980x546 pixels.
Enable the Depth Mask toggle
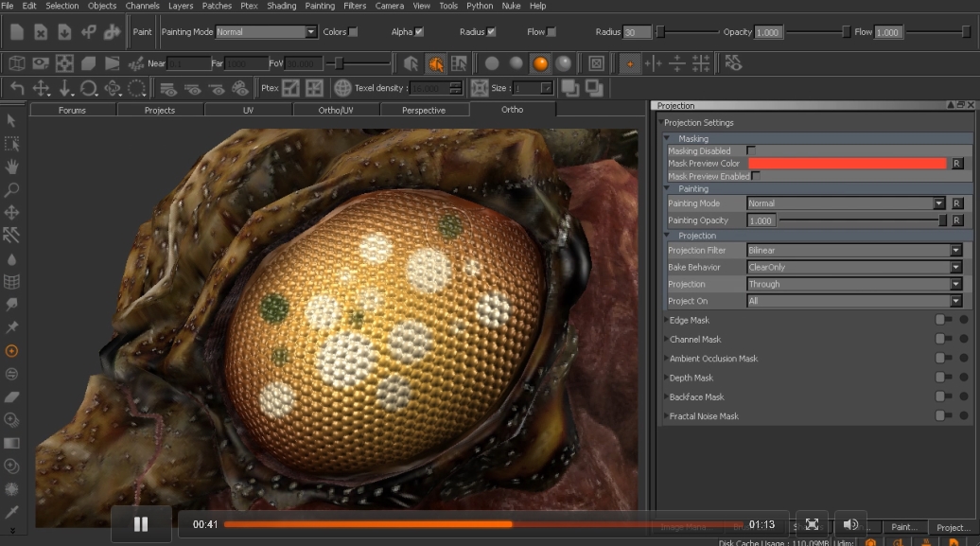point(943,378)
